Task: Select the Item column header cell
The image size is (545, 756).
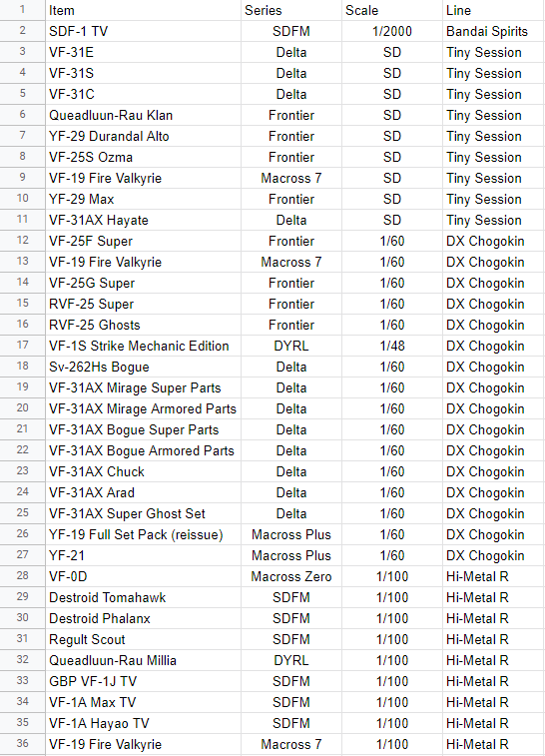Action: (x=143, y=10)
